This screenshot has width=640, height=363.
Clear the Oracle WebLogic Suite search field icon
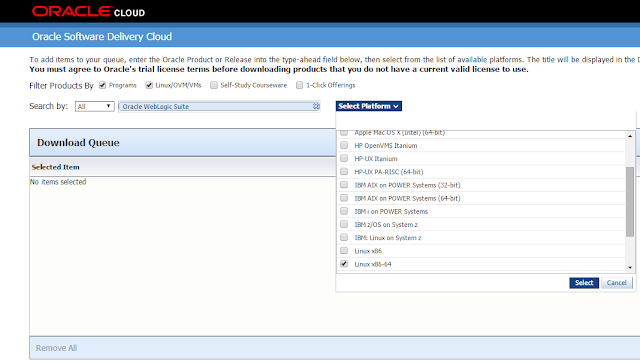[x=316, y=106]
